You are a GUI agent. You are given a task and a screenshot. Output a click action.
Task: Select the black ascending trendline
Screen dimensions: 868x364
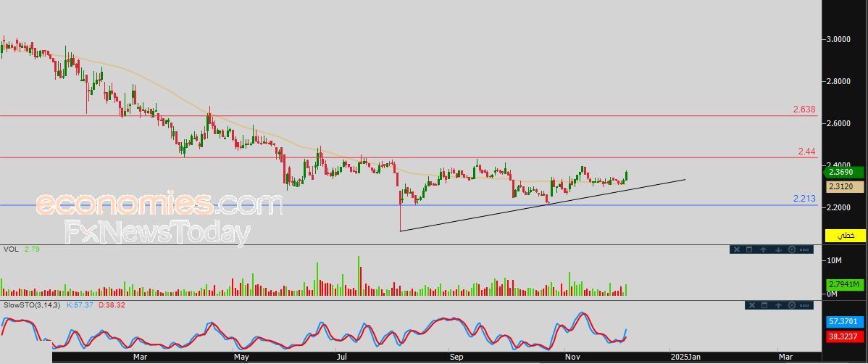[543, 205]
